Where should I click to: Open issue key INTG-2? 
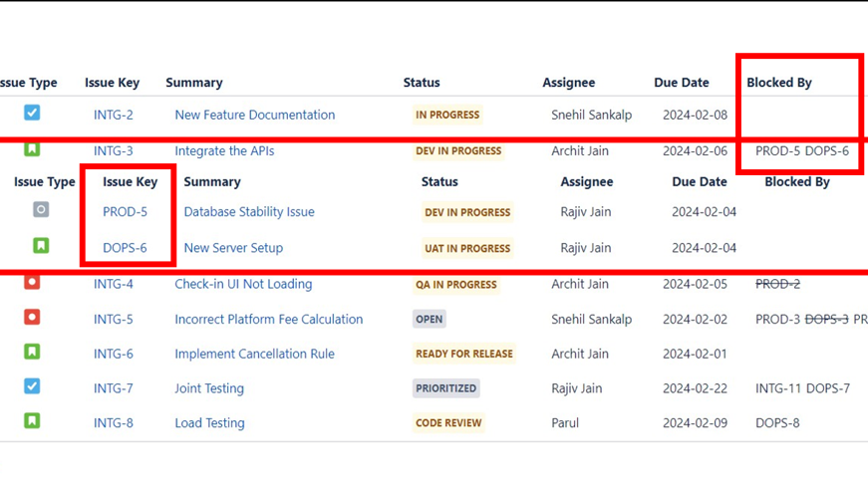pos(114,115)
